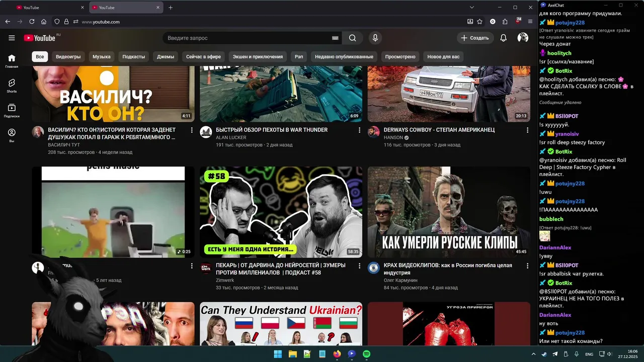
Task: Open Firefox from the taskbar
Action: [x=337, y=354]
